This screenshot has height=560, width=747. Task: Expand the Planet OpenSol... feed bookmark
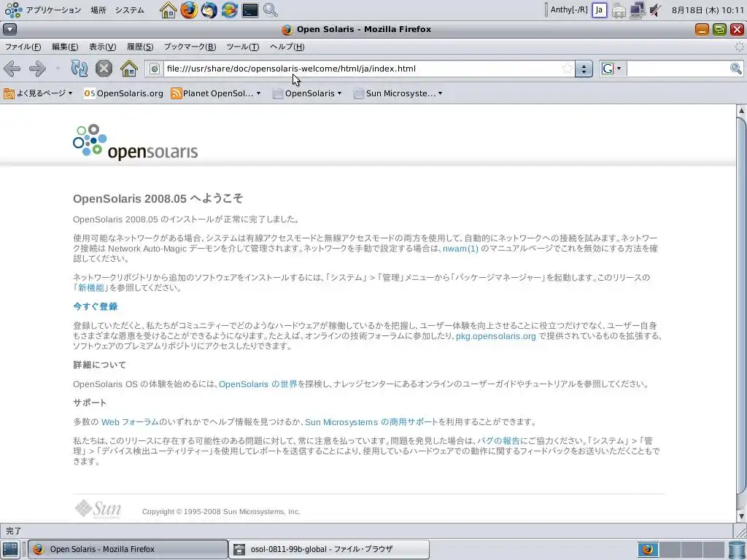(216, 93)
